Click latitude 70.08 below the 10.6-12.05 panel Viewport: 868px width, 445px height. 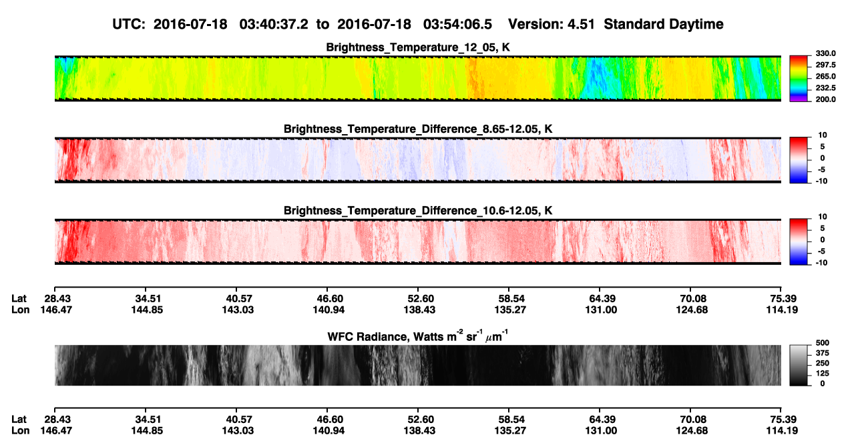(694, 298)
